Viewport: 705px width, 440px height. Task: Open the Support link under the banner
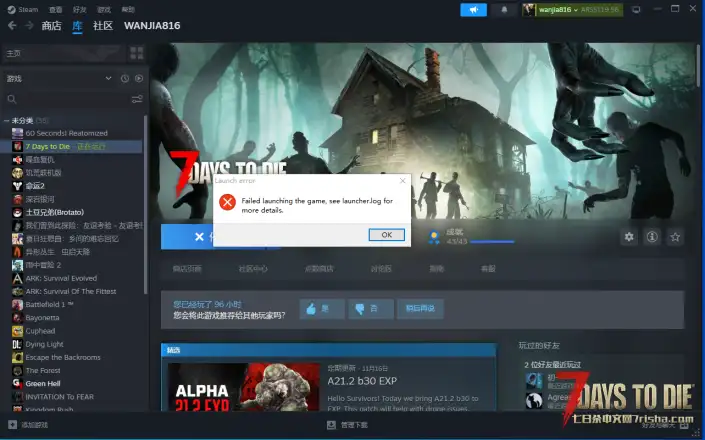[488, 269]
